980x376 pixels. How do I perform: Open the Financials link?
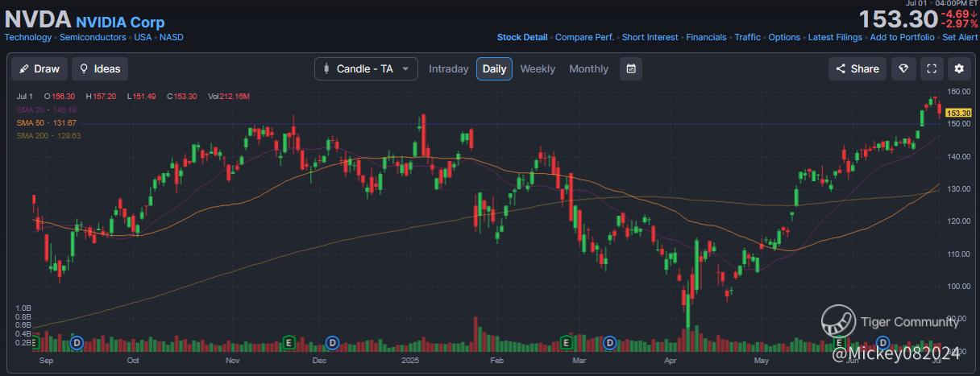coord(706,37)
